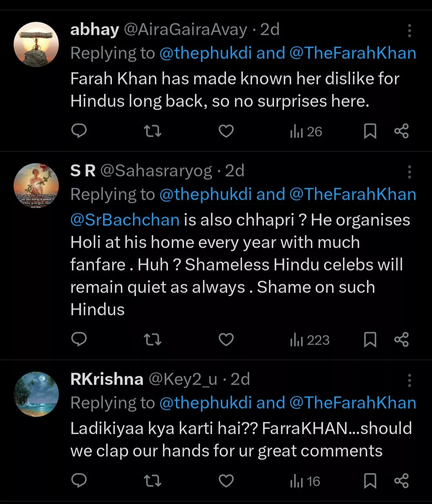View analytics for S R's 223 views
The width and height of the screenshot is (432, 504).
point(310,340)
